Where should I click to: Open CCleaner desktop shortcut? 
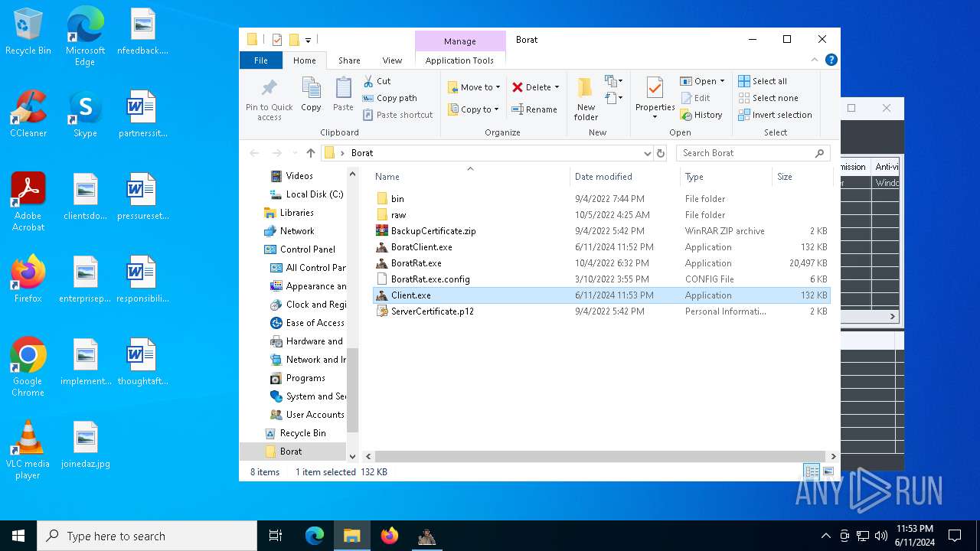tap(28, 114)
